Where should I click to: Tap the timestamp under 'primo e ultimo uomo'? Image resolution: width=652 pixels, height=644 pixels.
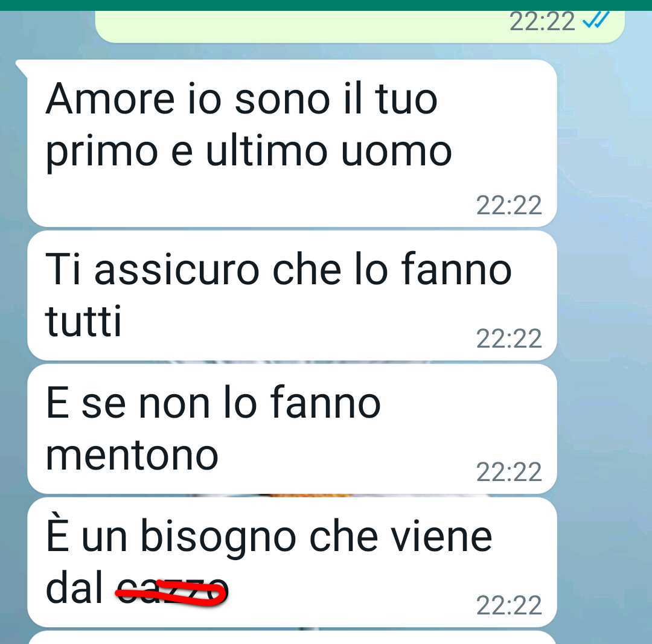click(509, 205)
